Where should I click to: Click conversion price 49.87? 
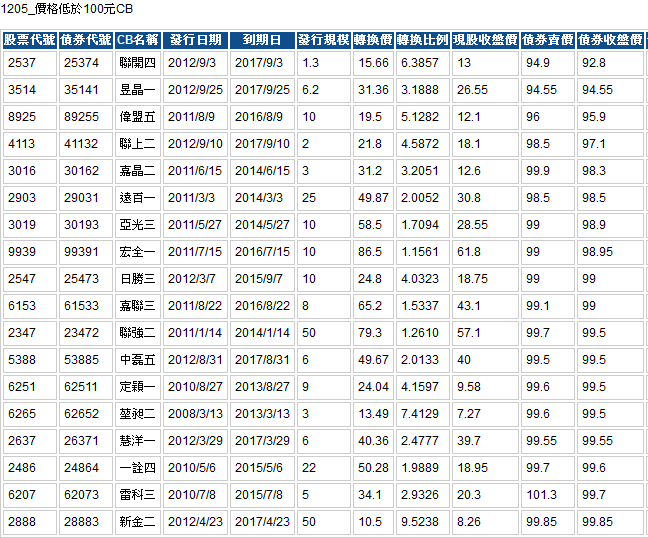coord(373,198)
